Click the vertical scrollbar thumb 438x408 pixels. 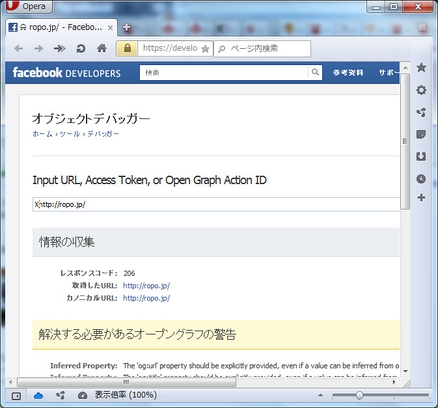pos(405,141)
